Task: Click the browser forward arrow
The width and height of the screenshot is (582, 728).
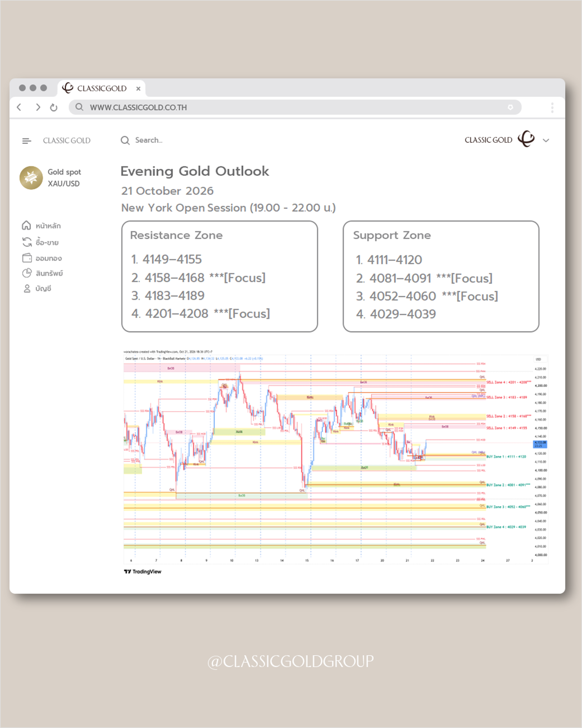Action: 38,107
